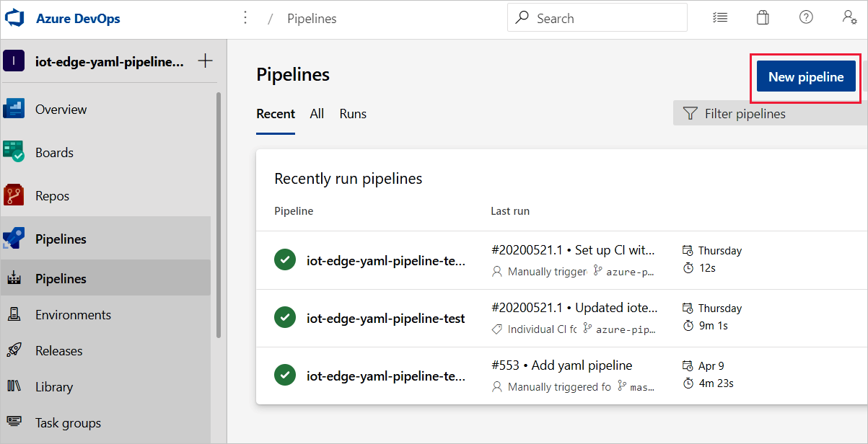The image size is (868, 444).
Task: Open the vertical ellipsis menu beside the logo
Action: (245, 17)
